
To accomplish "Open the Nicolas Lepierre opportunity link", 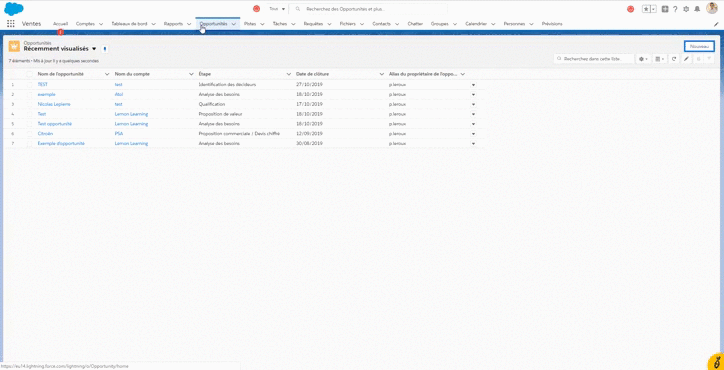I will (54, 104).
